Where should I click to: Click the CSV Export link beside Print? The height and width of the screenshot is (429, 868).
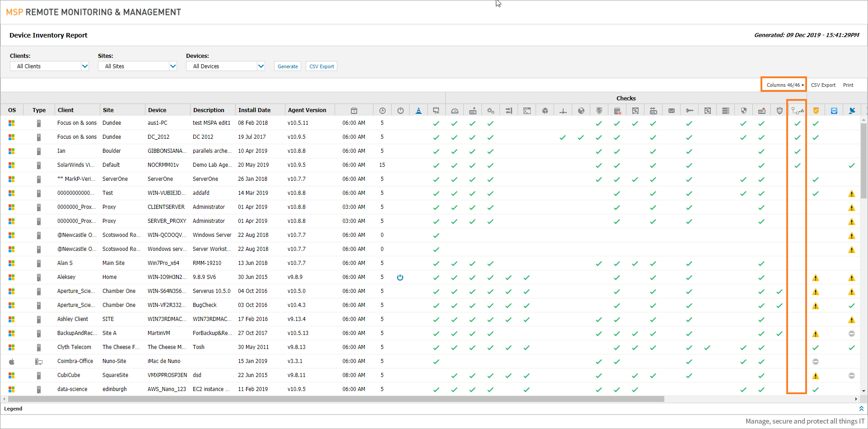pyautogui.click(x=823, y=85)
